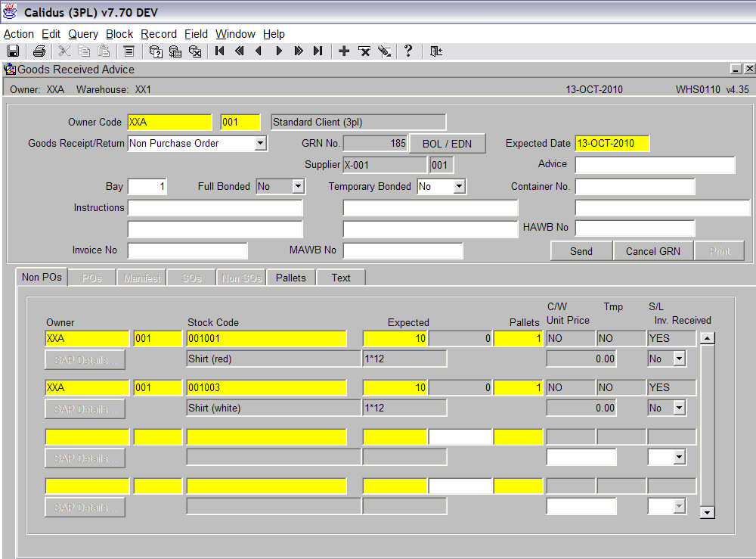The image size is (756, 559).
Task: Click the Goods Received Advice window icon
Action: click(x=10, y=70)
